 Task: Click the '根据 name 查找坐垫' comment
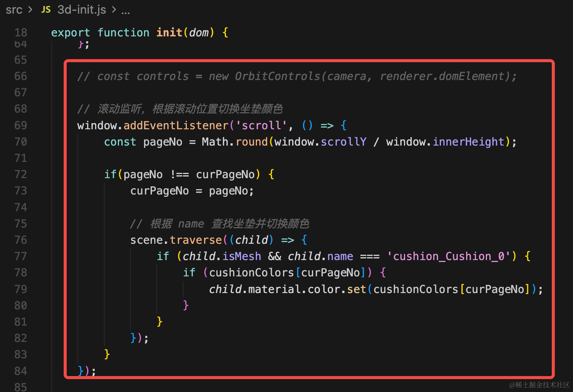(220, 224)
